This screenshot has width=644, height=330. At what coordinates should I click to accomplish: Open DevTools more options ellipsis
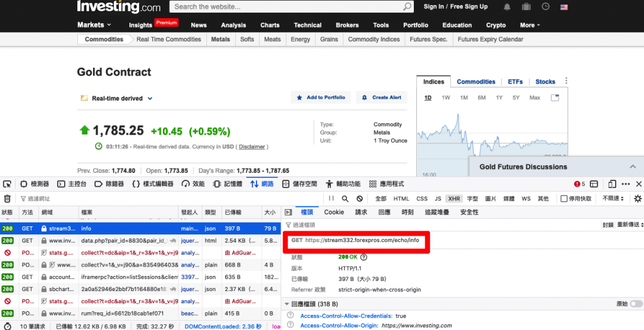pos(626,184)
